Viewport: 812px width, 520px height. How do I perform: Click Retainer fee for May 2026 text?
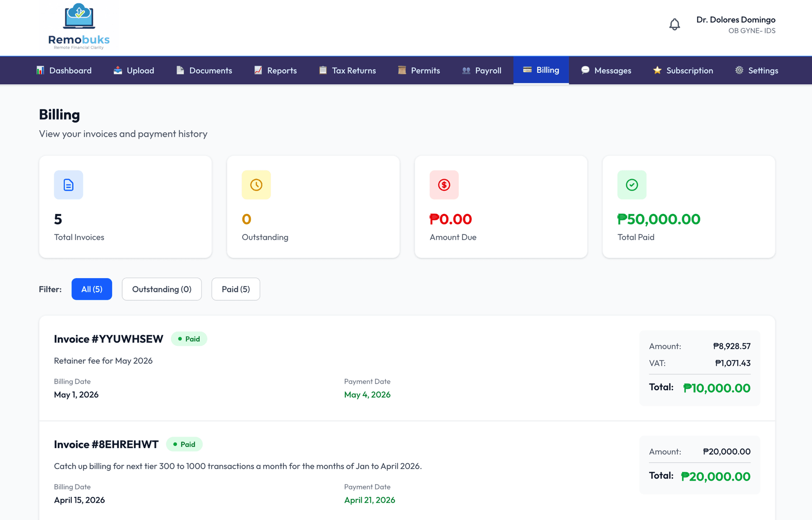103,361
